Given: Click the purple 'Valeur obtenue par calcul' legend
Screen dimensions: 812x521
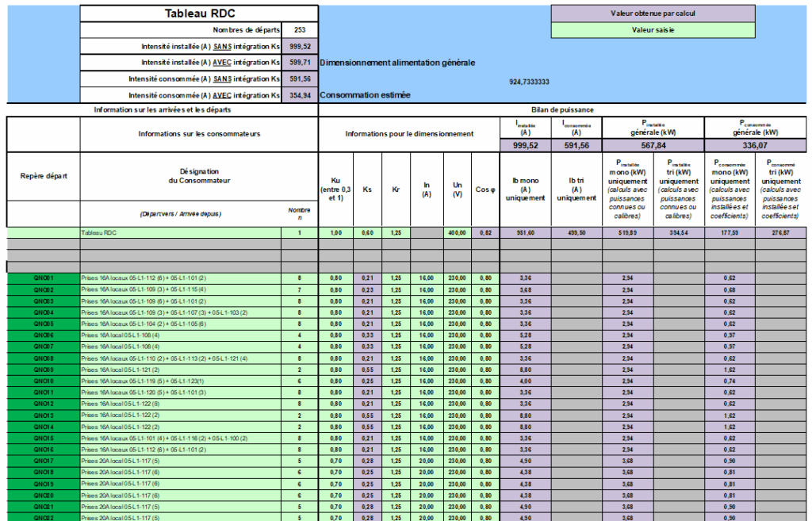Looking at the screenshot, I should click(x=652, y=13).
